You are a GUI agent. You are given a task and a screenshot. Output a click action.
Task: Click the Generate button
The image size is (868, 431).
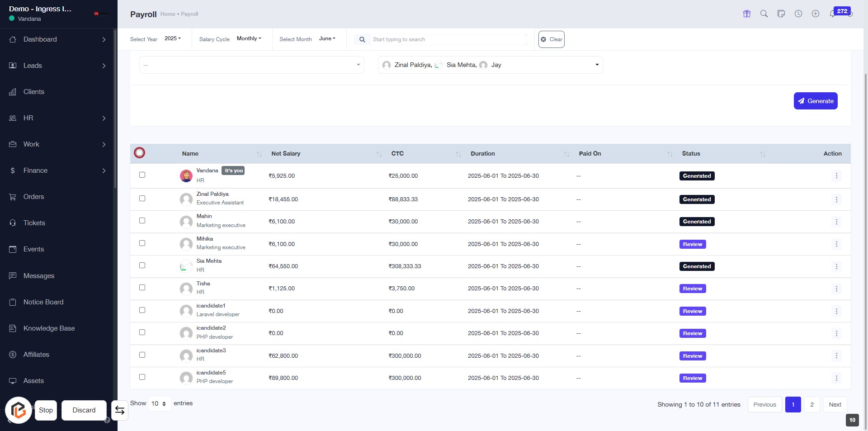coord(815,101)
